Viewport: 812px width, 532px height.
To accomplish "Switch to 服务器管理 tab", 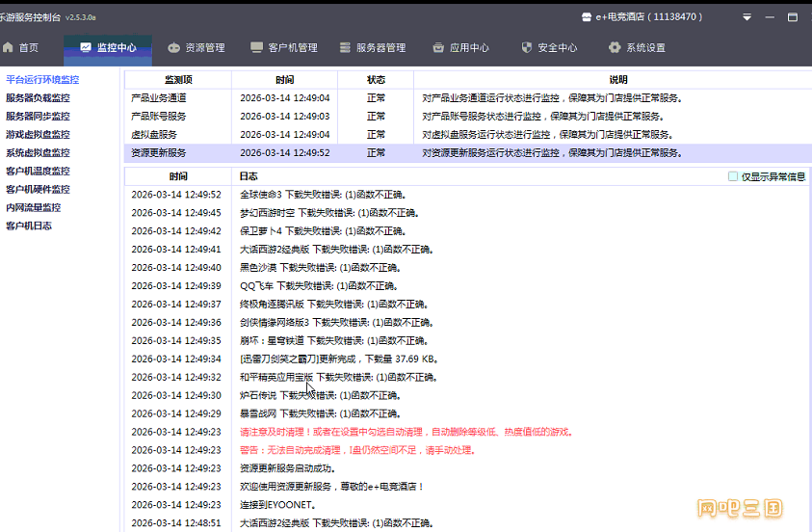I will tap(373, 47).
